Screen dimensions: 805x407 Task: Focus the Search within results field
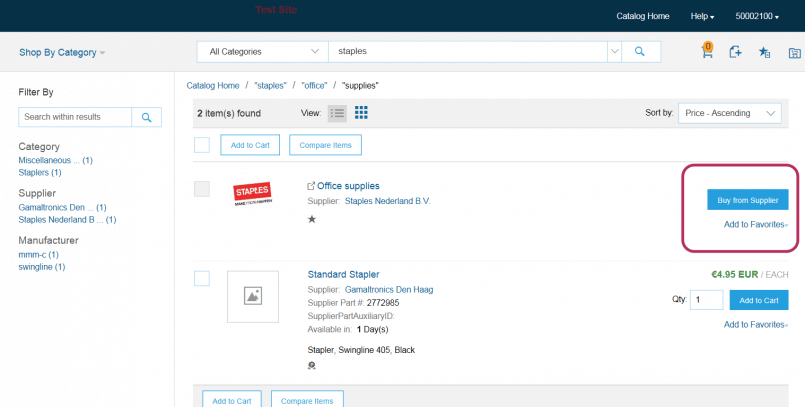click(75, 117)
